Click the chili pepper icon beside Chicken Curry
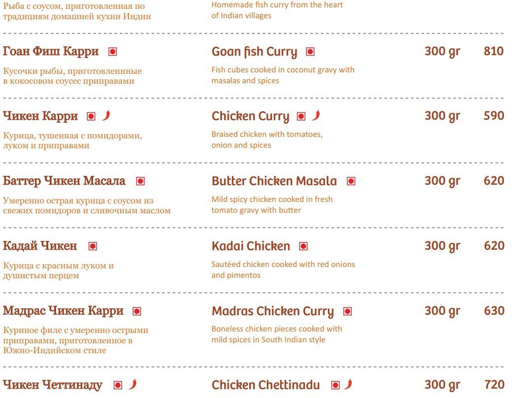Screen dimensions: 532x398 click(316, 115)
